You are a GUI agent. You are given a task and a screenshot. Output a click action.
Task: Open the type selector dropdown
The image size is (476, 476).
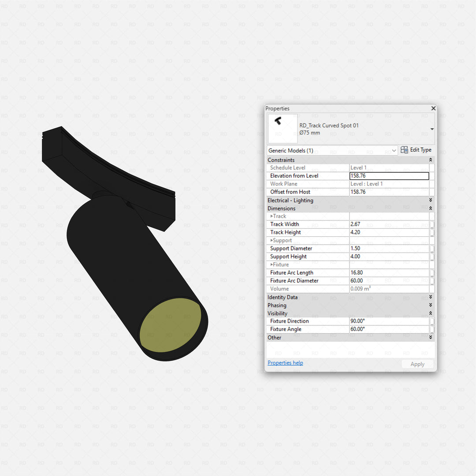tap(431, 129)
